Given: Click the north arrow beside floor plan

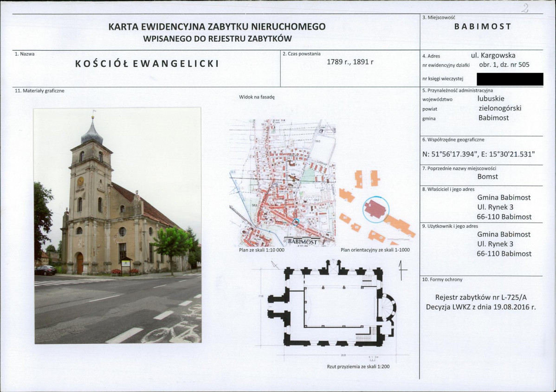Looking at the screenshot, I should coord(401,270).
